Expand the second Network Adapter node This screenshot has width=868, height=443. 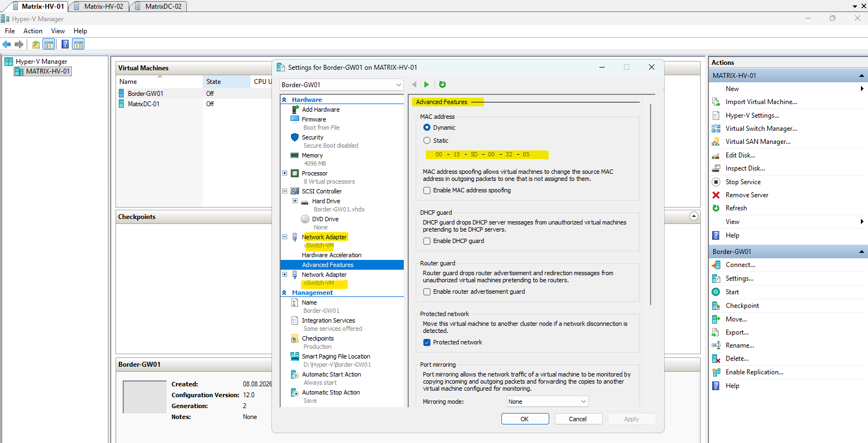(284, 275)
